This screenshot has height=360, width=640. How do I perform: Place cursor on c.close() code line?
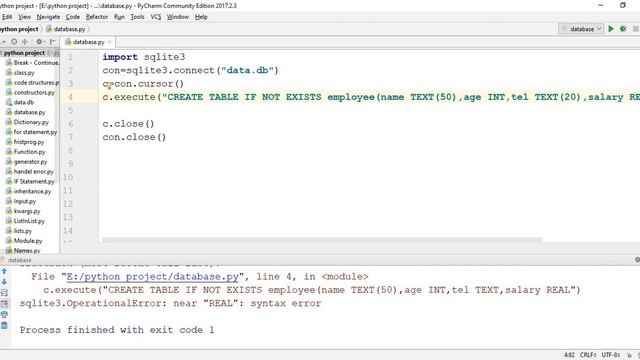pos(128,124)
